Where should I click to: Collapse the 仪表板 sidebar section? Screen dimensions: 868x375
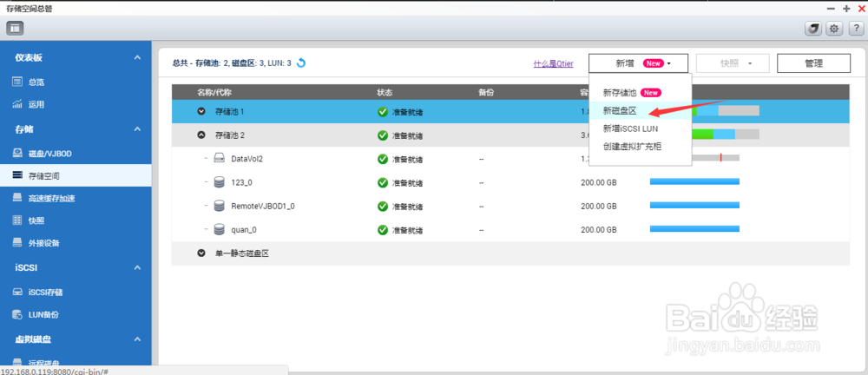137,57
